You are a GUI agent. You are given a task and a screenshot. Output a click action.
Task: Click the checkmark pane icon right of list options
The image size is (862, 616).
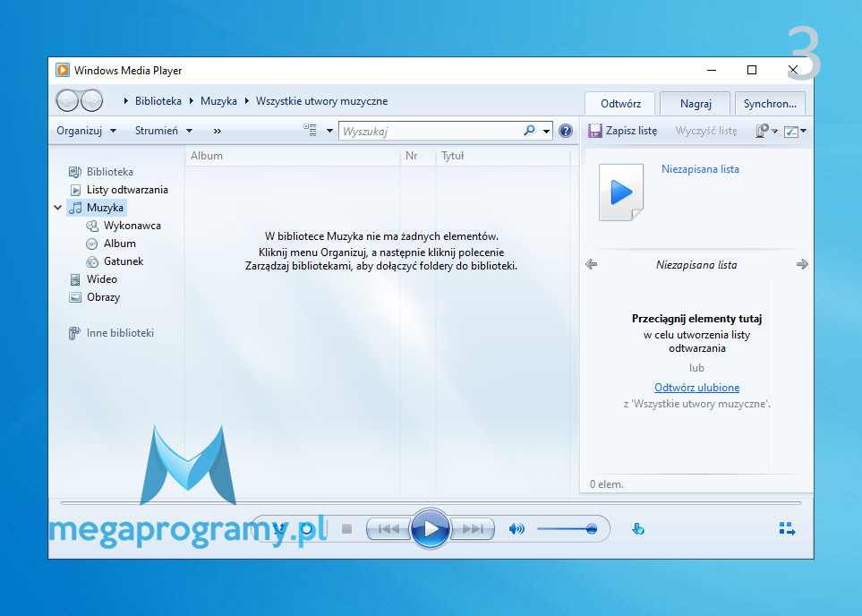tap(790, 131)
